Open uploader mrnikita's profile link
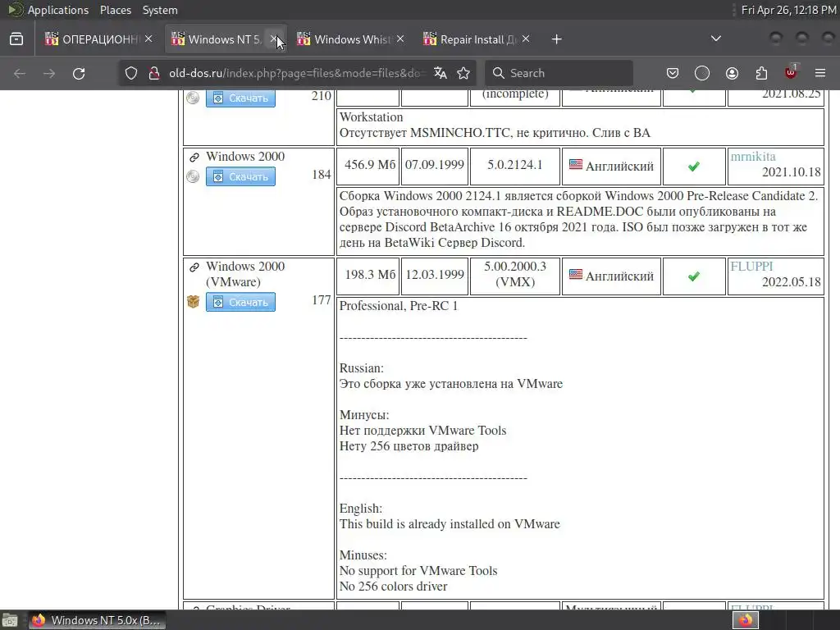Screen dimensions: 840x630 point(753,157)
